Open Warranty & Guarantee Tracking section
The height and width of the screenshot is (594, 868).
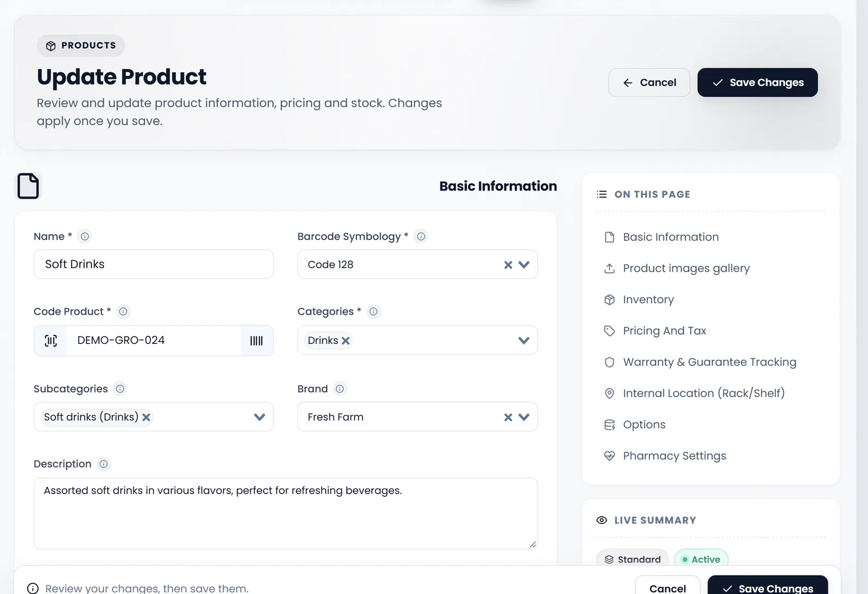(x=700, y=362)
